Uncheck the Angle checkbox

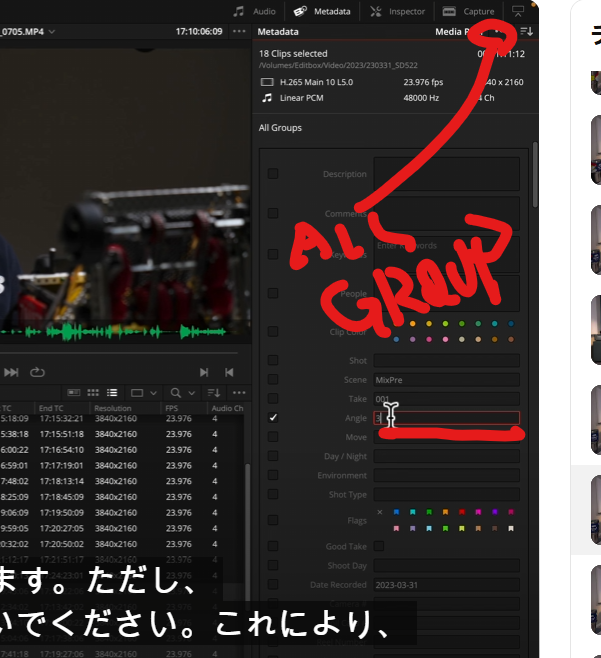[x=273, y=418]
